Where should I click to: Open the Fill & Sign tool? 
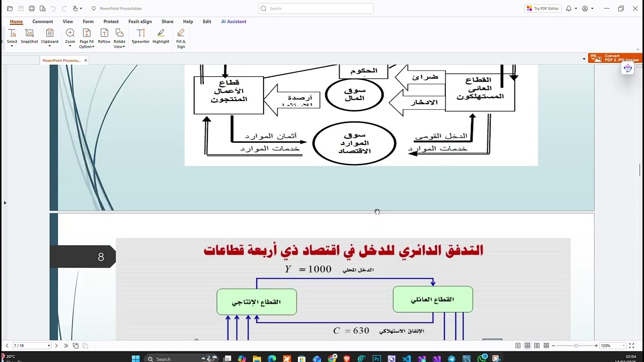tap(181, 39)
